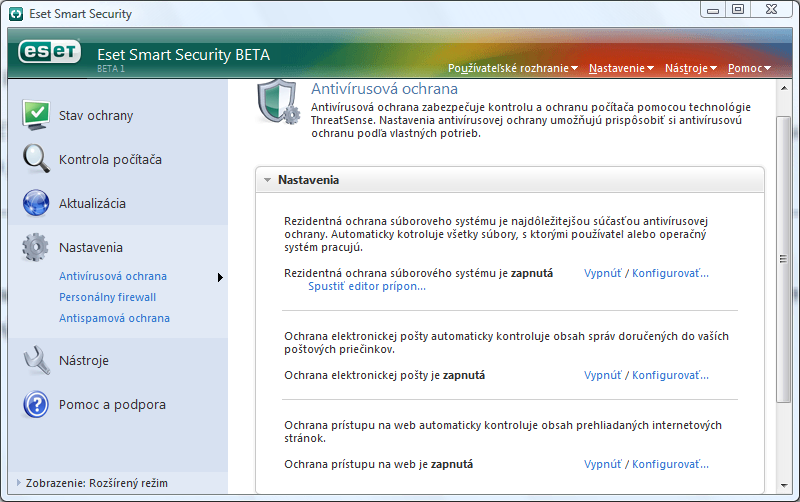This screenshot has height=502, width=800.
Task: Click Konfigurovať for prístupu na web protection
Action: coord(670,464)
